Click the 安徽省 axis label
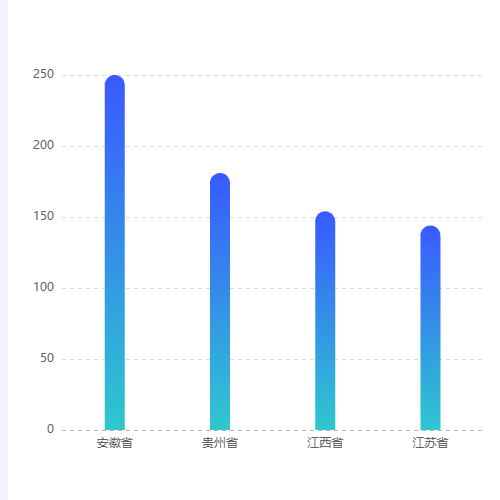This screenshot has height=500, width=500. pyautogui.click(x=115, y=443)
